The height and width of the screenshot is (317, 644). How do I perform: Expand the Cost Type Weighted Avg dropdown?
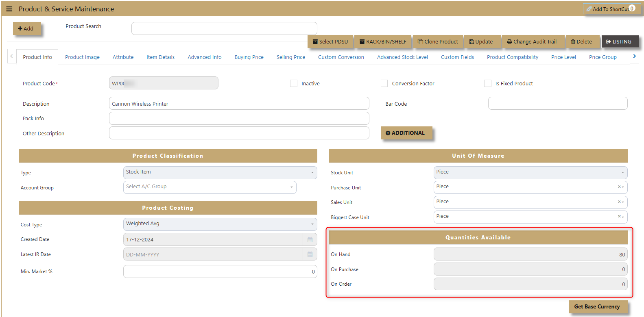(220, 224)
